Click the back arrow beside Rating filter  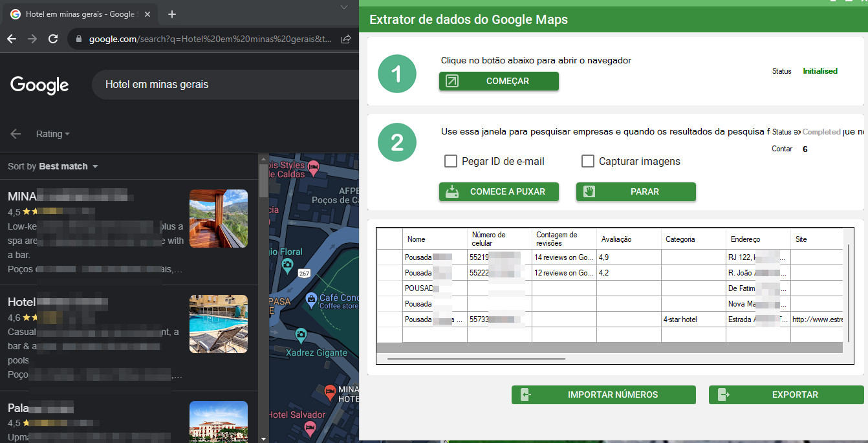[16, 134]
